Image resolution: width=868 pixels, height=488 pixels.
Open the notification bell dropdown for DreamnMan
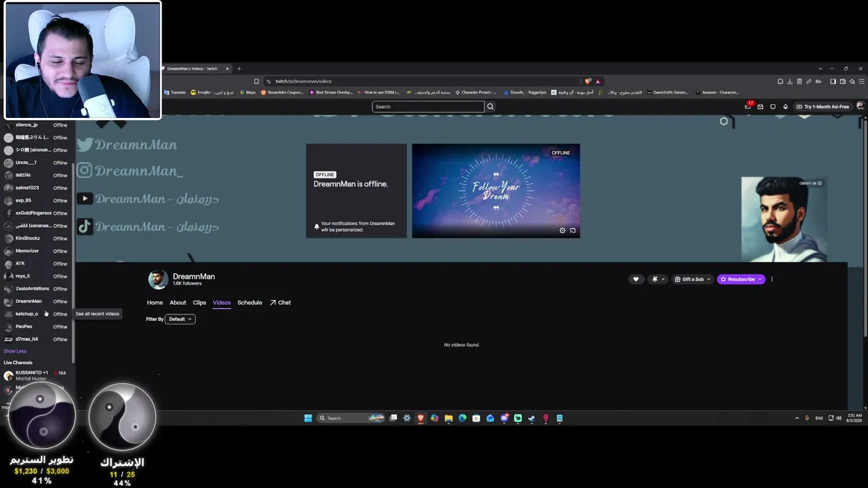pyautogui.click(x=657, y=279)
